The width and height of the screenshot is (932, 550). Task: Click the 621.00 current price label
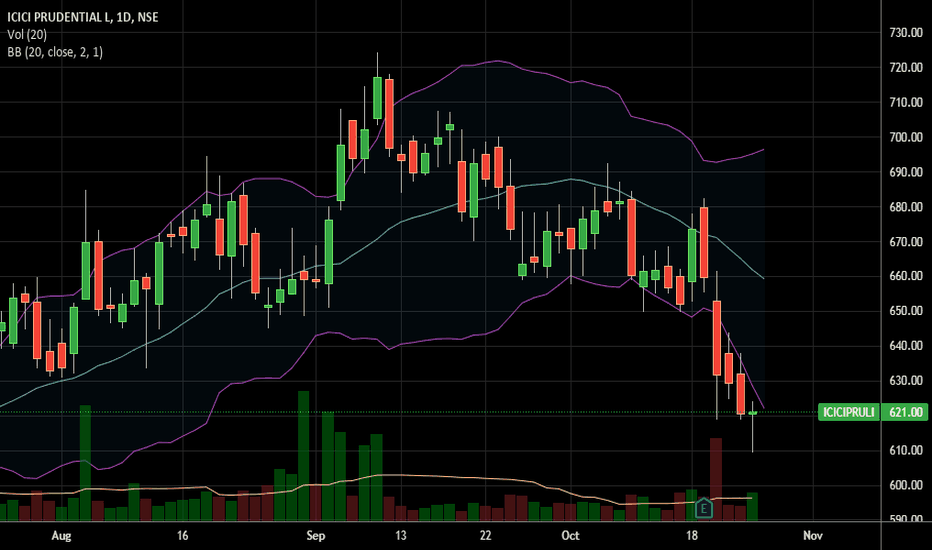point(905,412)
